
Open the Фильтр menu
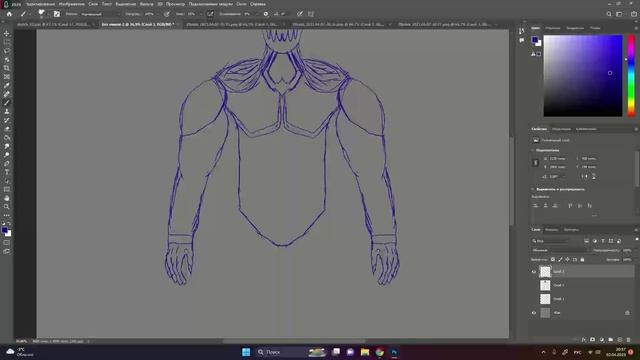click(x=147, y=4)
